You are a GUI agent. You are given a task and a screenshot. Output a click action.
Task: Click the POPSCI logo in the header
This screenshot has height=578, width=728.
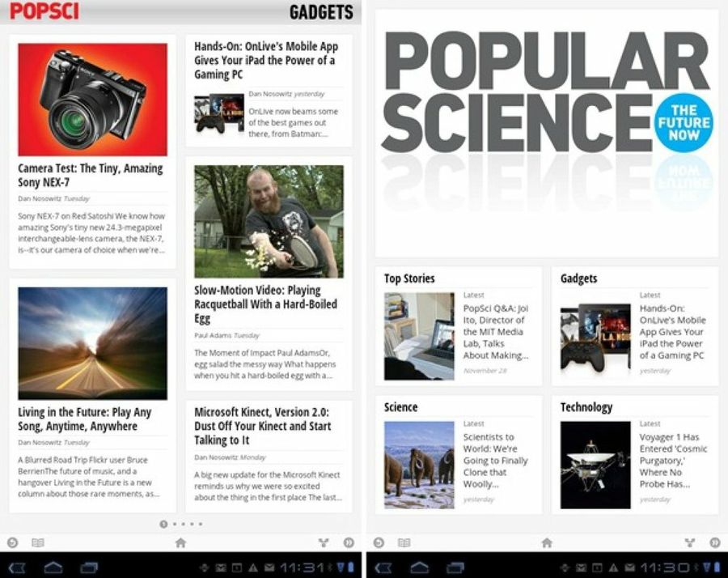(44, 11)
